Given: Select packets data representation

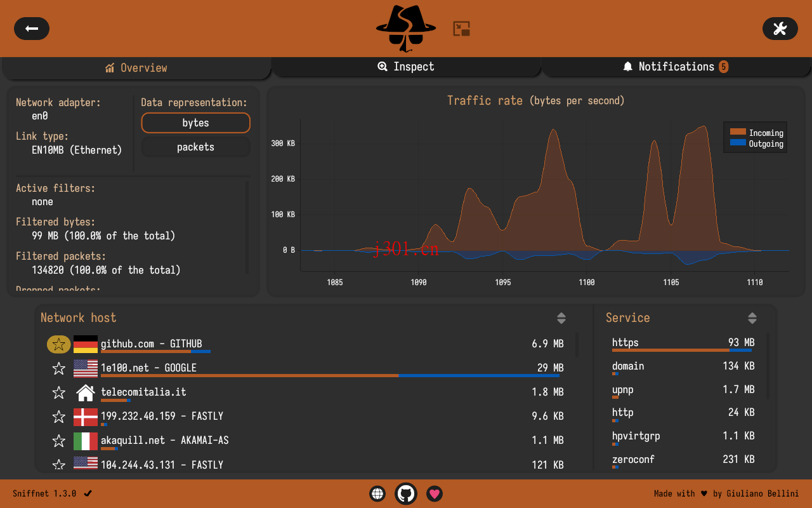Looking at the screenshot, I should (195, 147).
